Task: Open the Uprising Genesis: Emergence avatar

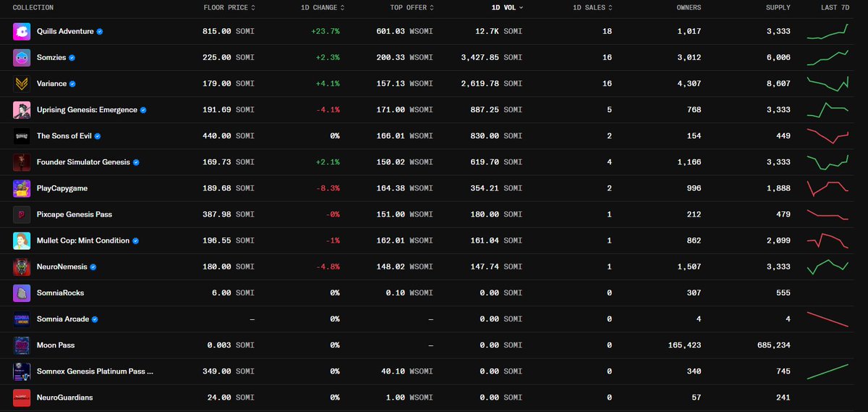Action: click(22, 110)
